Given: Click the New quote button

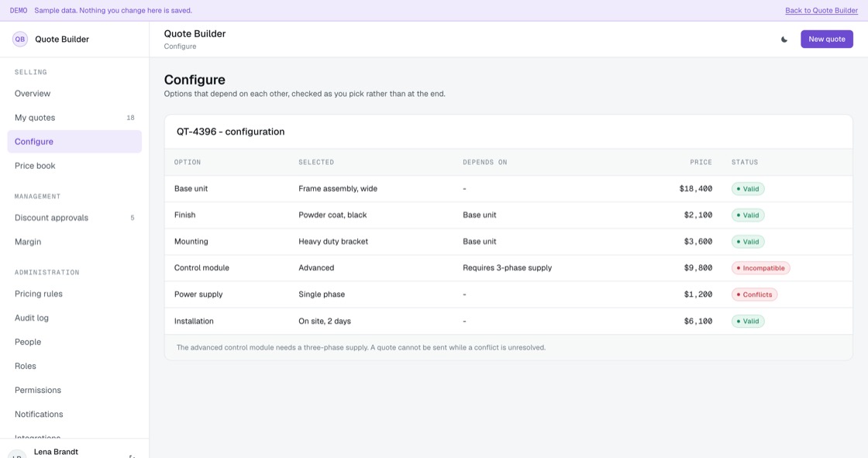Looking at the screenshot, I should tap(826, 40).
